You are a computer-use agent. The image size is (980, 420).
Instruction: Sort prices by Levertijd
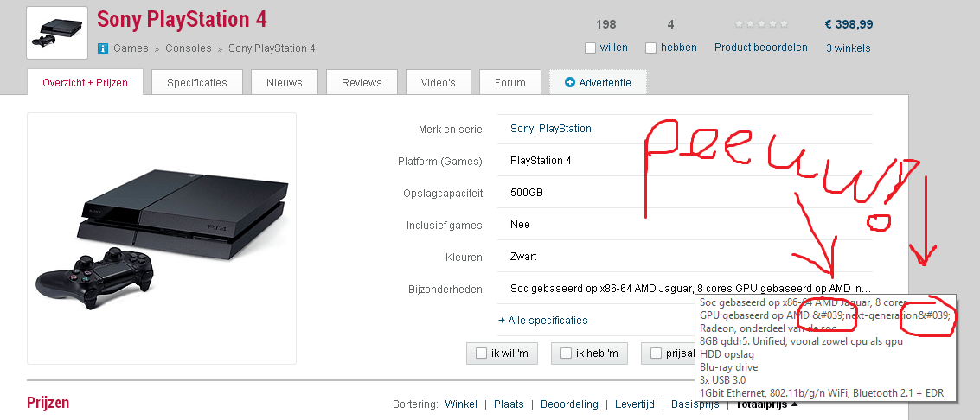coord(634,404)
